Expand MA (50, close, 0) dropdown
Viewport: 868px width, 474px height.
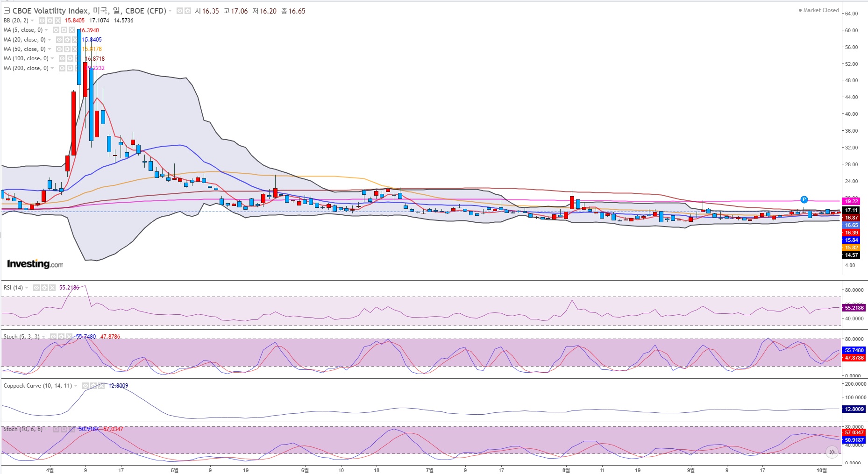(x=50, y=49)
